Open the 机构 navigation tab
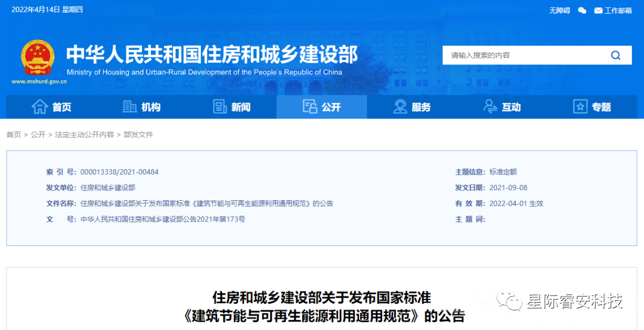This screenshot has width=644, height=330. (x=142, y=107)
